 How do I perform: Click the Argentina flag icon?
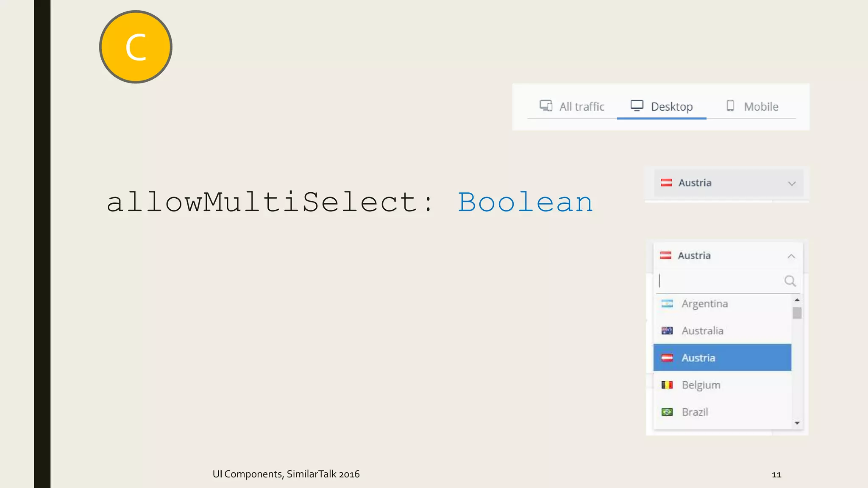click(667, 304)
